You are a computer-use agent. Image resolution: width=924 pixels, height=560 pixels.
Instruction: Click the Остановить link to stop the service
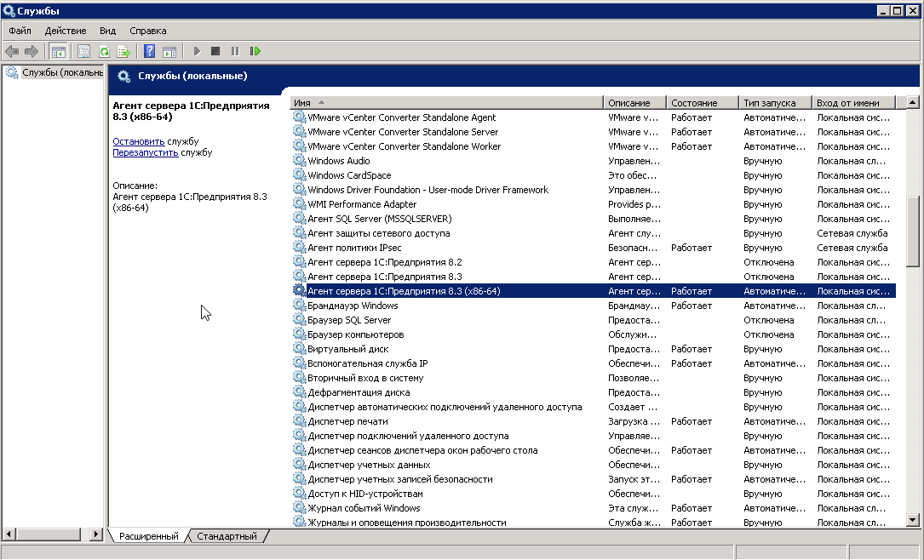(139, 141)
